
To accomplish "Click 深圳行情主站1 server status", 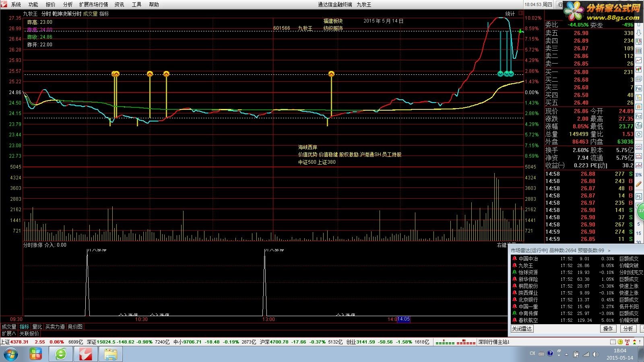I will 494,342.
